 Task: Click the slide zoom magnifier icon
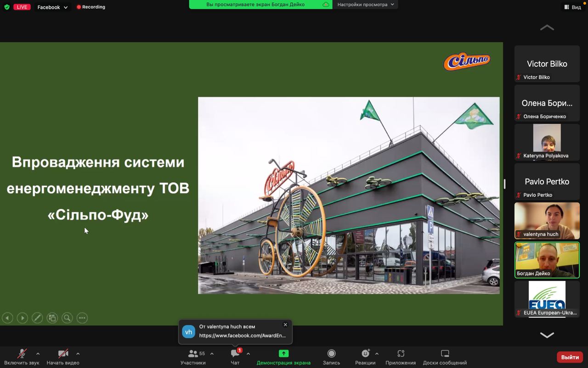click(67, 318)
